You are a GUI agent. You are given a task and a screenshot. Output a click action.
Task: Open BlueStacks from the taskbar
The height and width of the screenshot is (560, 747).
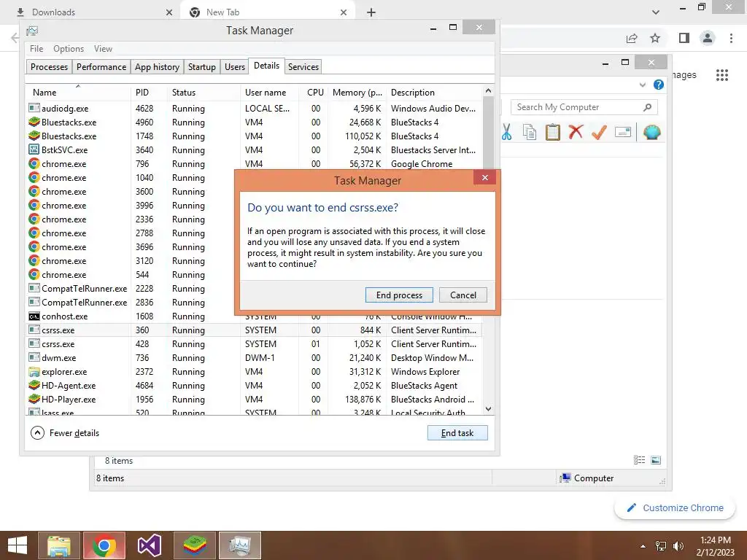[x=194, y=545]
